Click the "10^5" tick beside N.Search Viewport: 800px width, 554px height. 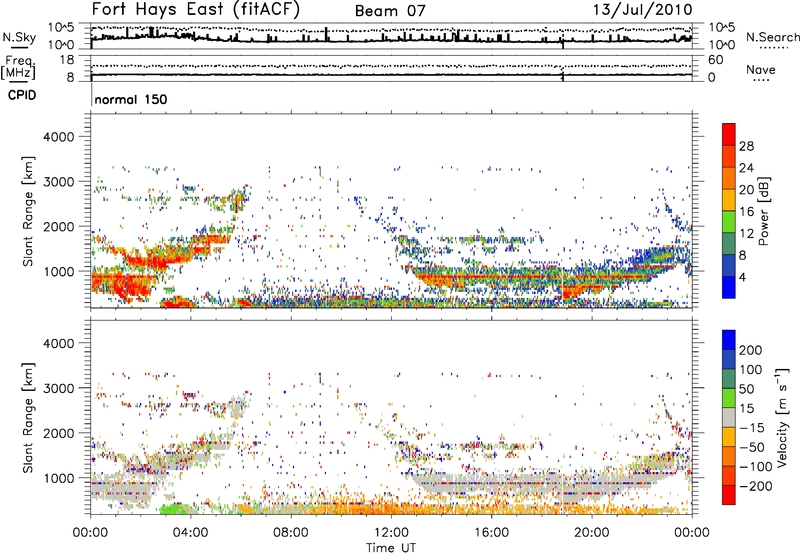click(722, 27)
